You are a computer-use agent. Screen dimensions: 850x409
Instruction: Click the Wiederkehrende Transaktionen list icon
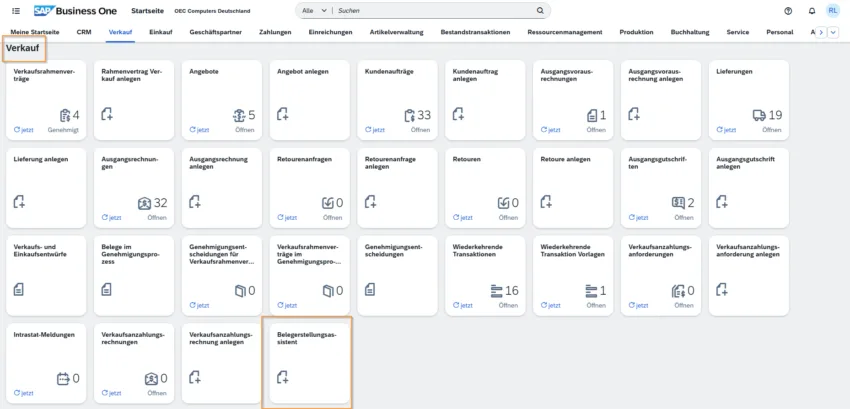coord(497,291)
